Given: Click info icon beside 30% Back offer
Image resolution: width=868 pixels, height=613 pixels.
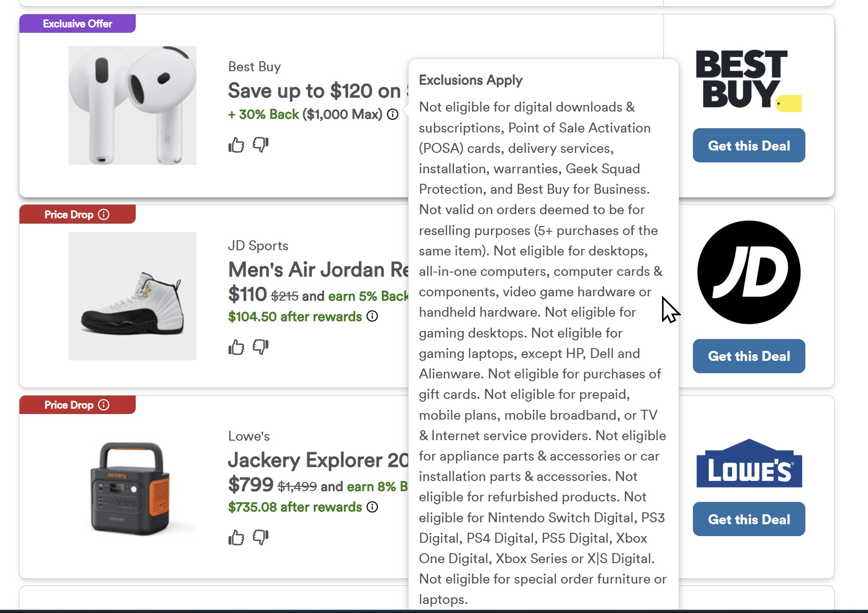Looking at the screenshot, I should 392,114.
